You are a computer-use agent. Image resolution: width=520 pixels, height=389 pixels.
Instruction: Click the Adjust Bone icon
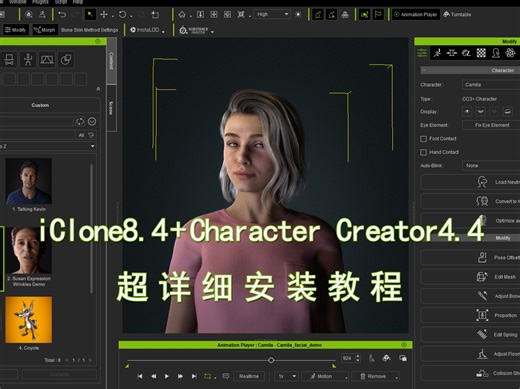point(482,296)
